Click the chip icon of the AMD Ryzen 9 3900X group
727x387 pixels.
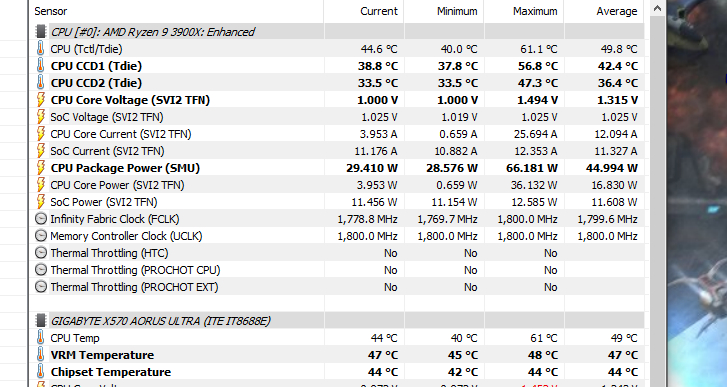41,32
